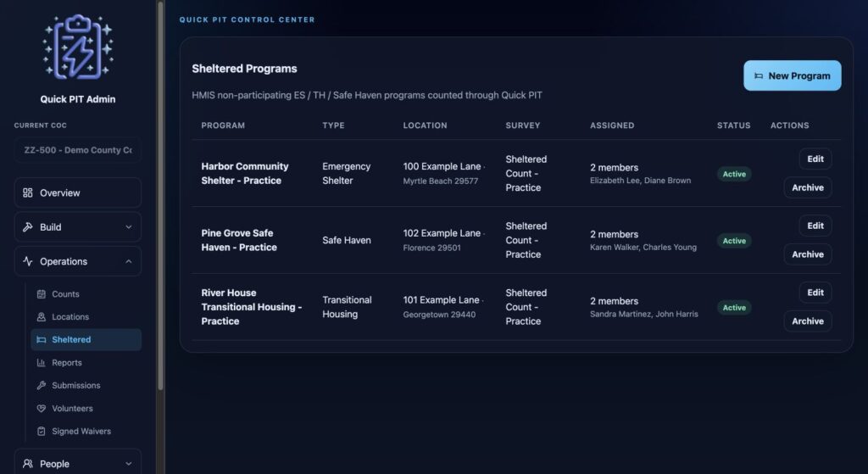Collapse the Operations section chevron
The height and width of the screenshot is (474, 868).
click(129, 261)
